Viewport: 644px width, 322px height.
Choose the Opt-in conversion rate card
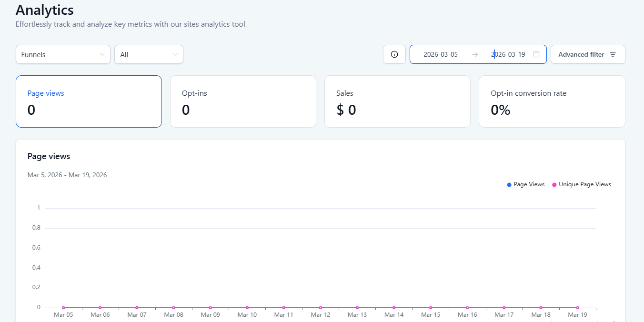tap(552, 101)
